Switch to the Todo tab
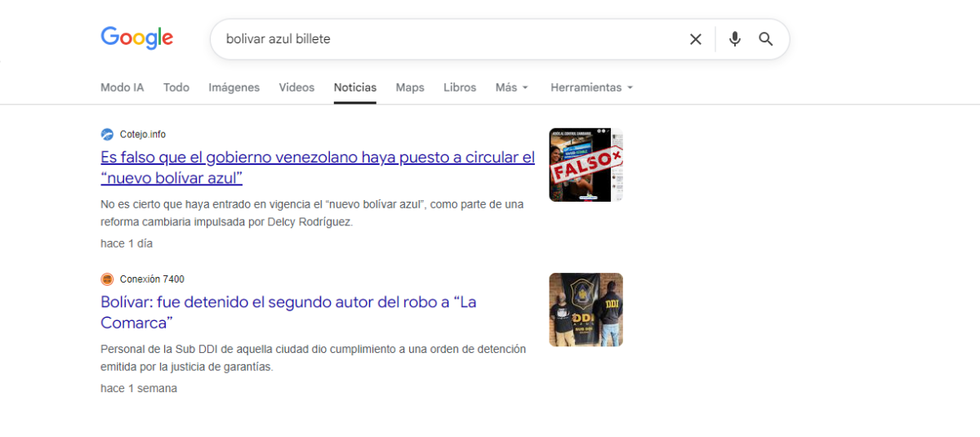The image size is (980, 437). (176, 87)
